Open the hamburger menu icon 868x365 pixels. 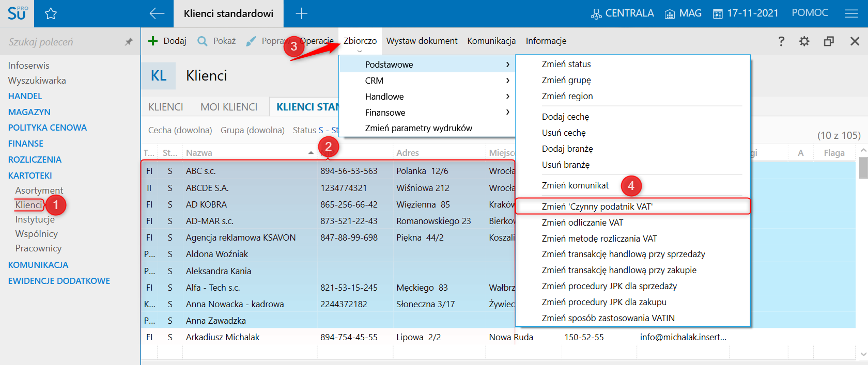click(x=851, y=13)
